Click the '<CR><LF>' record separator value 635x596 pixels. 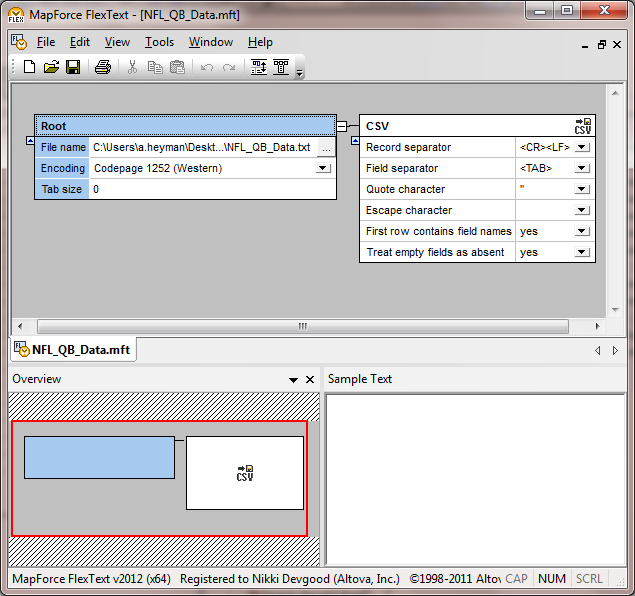(x=545, y=147)
